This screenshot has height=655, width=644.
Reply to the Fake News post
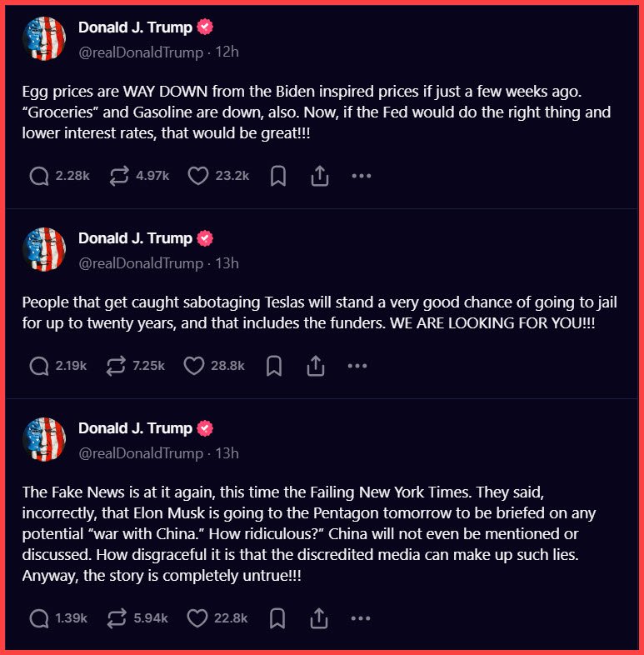pyautogui.click(x=39, y=618)
